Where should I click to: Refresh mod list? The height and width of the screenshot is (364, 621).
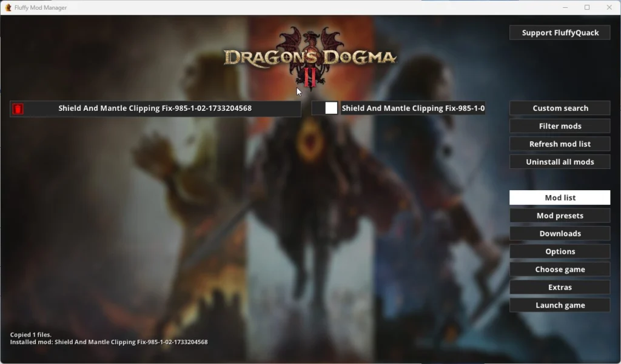[x=560, y=144]
